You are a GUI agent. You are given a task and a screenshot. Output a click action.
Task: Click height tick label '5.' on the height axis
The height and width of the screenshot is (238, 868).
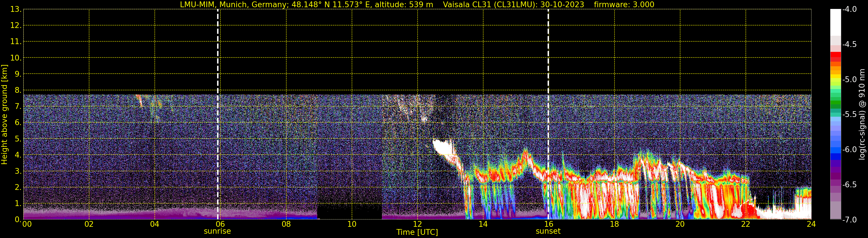pos(18,139)
